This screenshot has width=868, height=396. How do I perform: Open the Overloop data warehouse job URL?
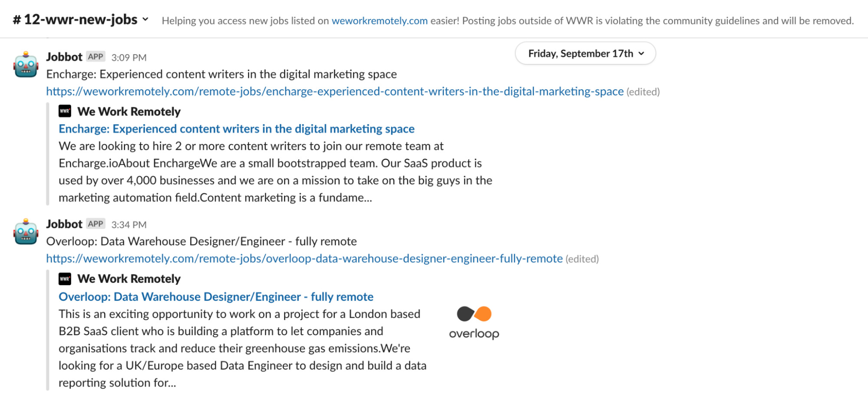pos(304,259)
